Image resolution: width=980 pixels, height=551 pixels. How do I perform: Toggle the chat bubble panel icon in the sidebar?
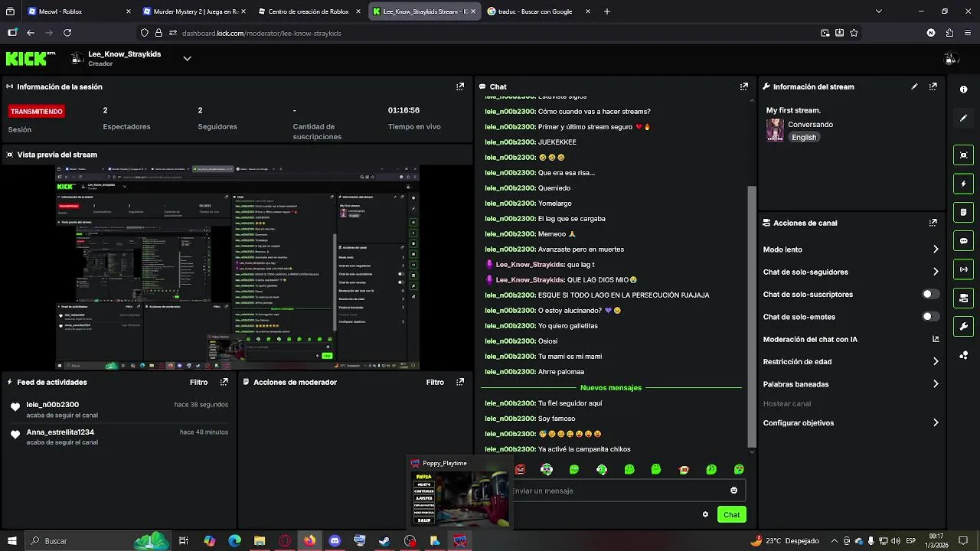click(963, 241)
